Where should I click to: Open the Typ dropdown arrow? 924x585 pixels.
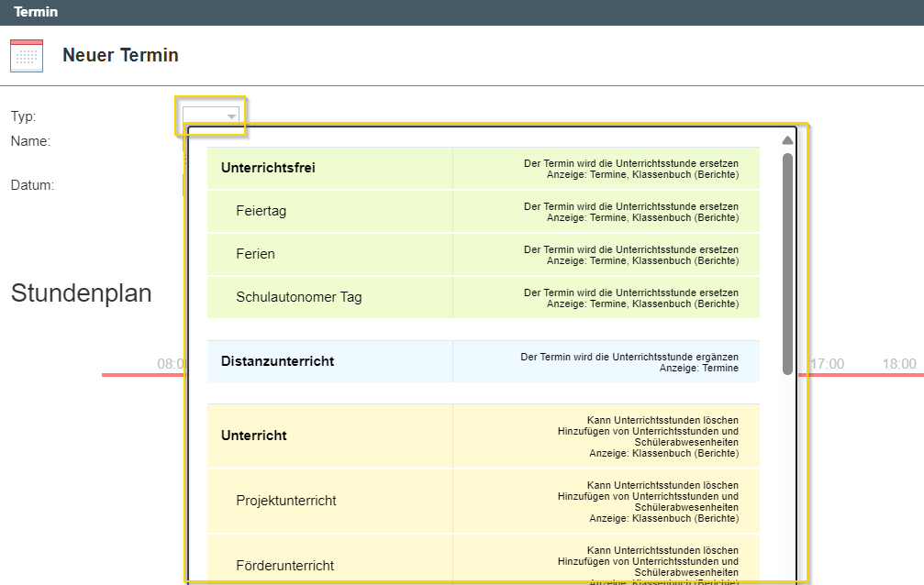click(x=231, y=116)
